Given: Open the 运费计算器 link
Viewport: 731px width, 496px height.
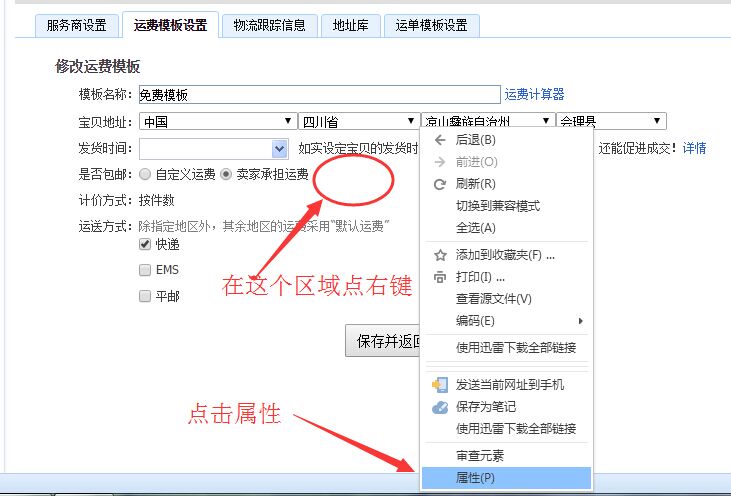Looking at the screenshot, I should tap(535, 95).
